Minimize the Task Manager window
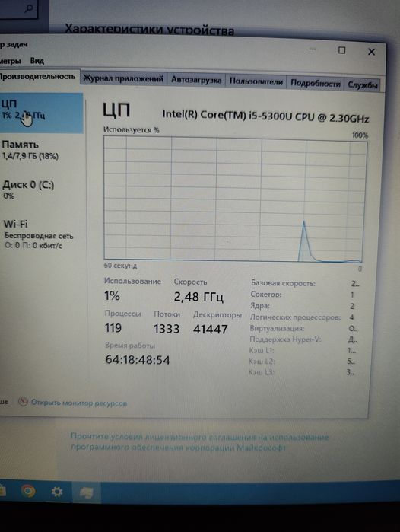The image size is (400, 532). click(x=313, y=49)
